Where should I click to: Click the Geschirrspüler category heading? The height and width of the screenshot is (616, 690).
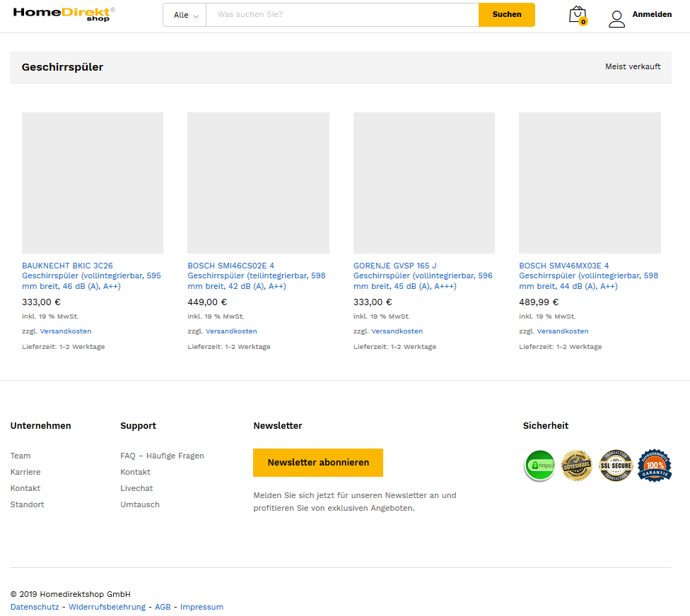[x=62, y=67]
